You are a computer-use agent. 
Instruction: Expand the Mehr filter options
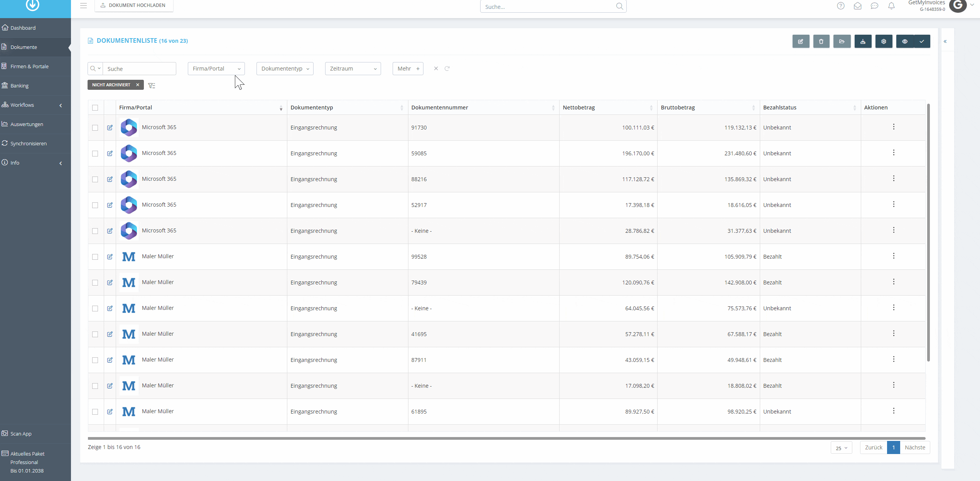(x=408, y=69)
